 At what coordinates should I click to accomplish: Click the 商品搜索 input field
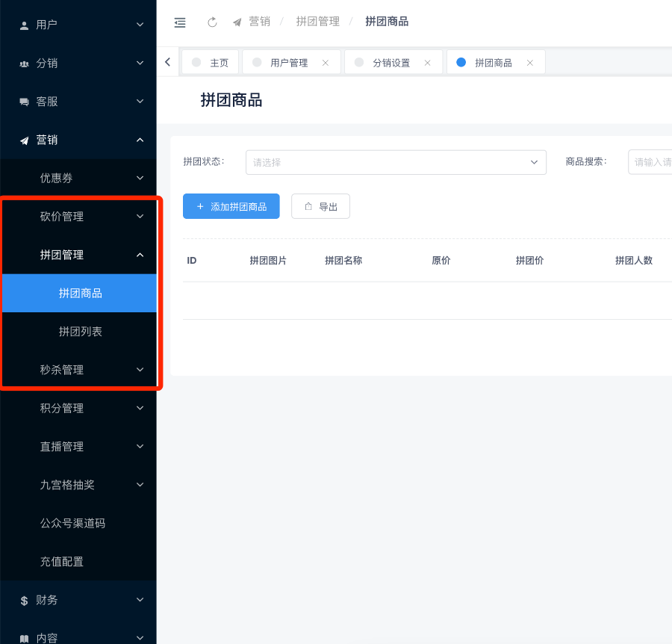[650, 162]
